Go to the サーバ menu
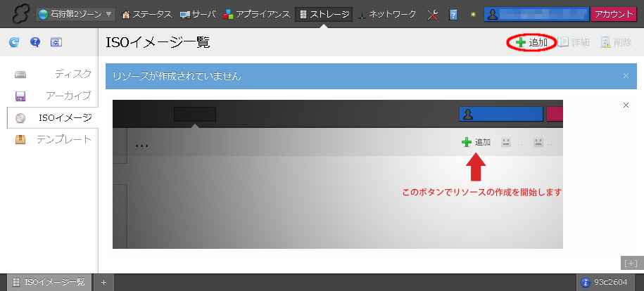 tap(198, 14)
